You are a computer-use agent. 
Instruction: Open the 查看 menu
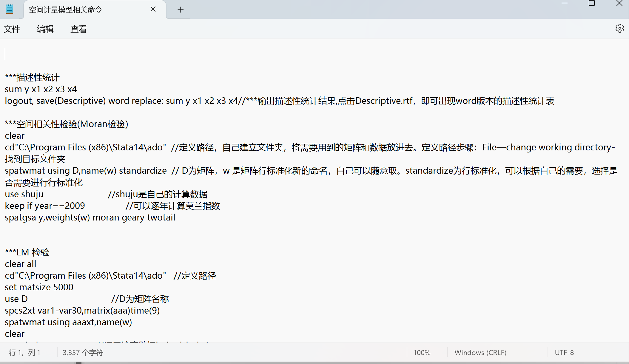click(x=78, y=29)
